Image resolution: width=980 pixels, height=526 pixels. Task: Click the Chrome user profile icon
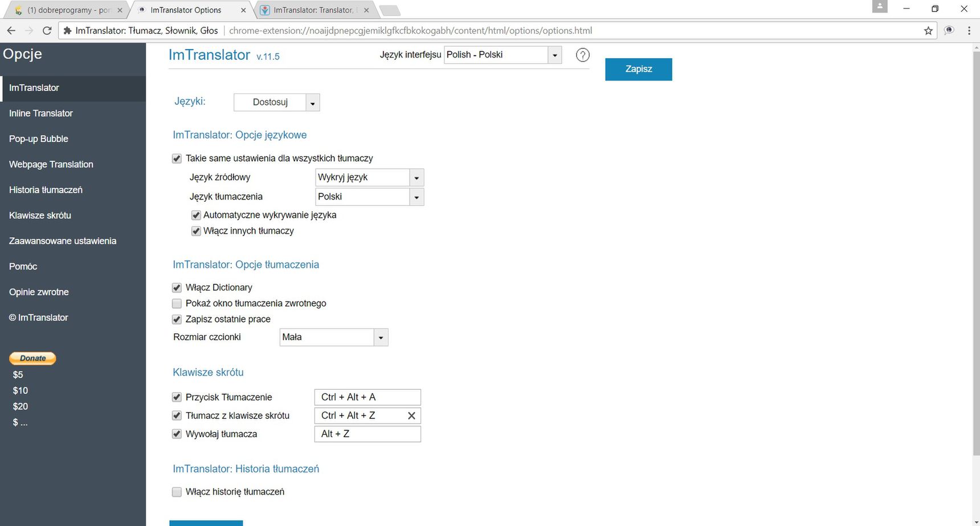pyautogui.click(x=880, y=7)
